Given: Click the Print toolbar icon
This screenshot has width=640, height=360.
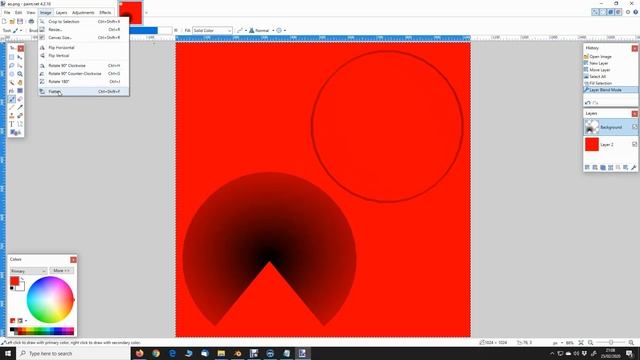Looking at the screenshot, I should (x=31, y=21).
